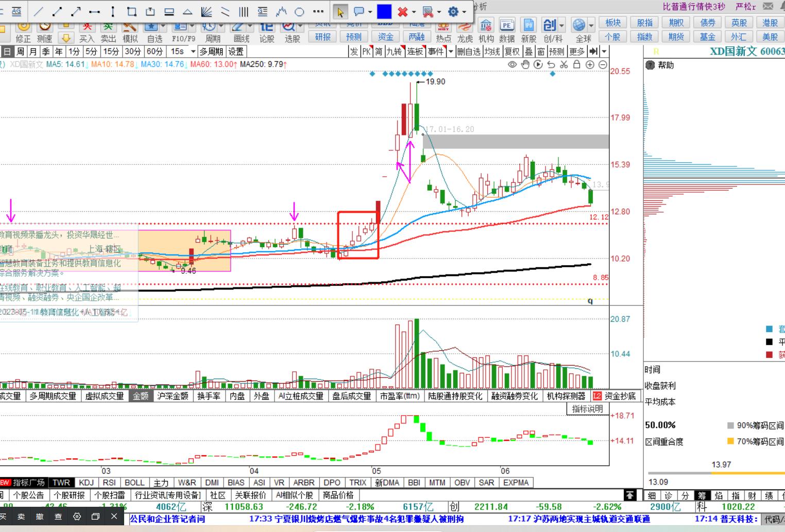
Task: Select the ellipse drawing tool
Action: coord(299,11)
